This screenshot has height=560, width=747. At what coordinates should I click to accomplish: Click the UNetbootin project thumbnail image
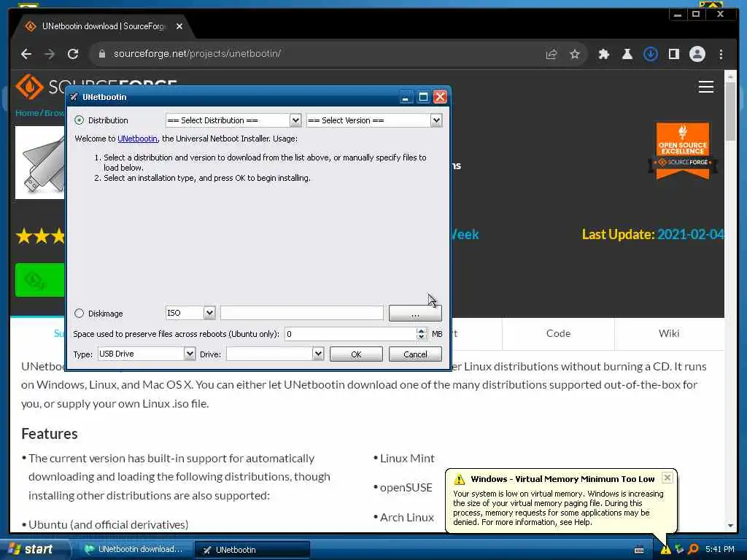40,163
